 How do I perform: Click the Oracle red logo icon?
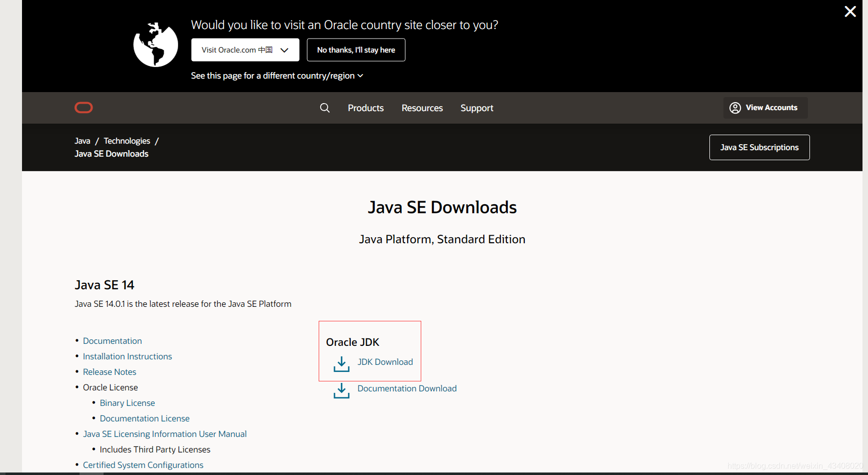(x=84, y=108)
